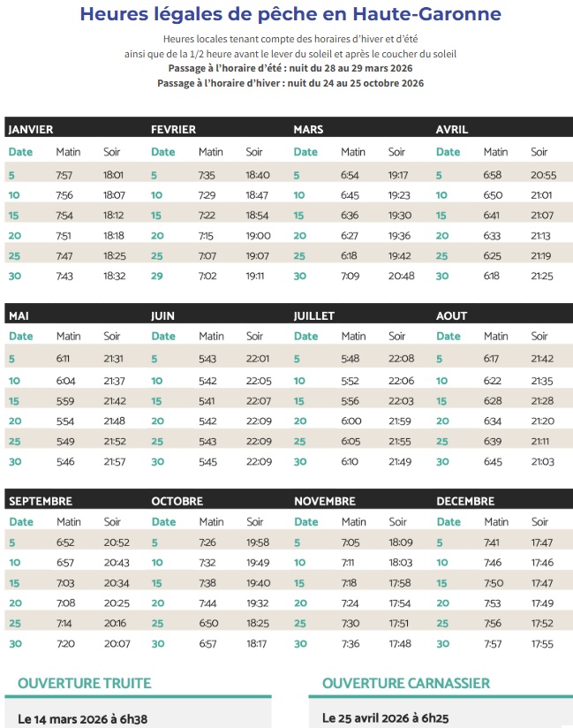
Task: Select the "Passage à l'horaire d'été" line
Action: (290, 69)
